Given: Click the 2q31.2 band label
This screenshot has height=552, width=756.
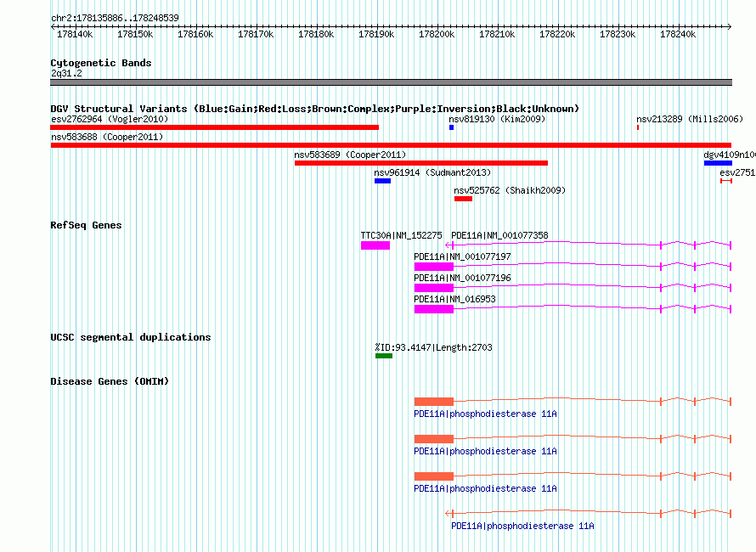Looking at the screenshot, I should pyautogui.click(x=66, y=73).
